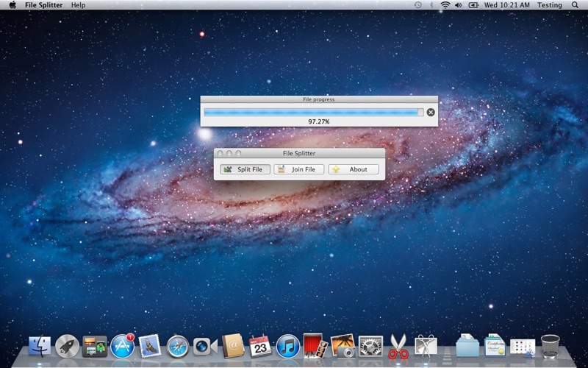Click the volume speaker icon

point(458,5)
